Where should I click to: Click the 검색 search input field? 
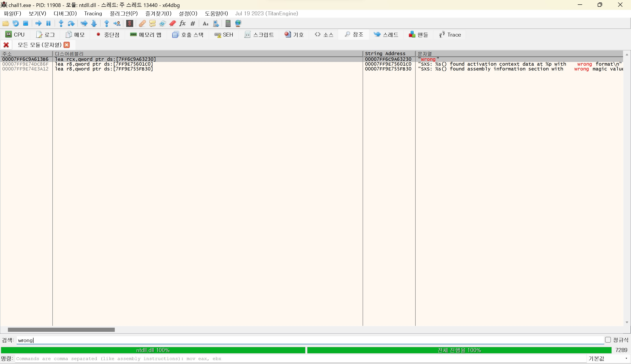pos(300,340)
